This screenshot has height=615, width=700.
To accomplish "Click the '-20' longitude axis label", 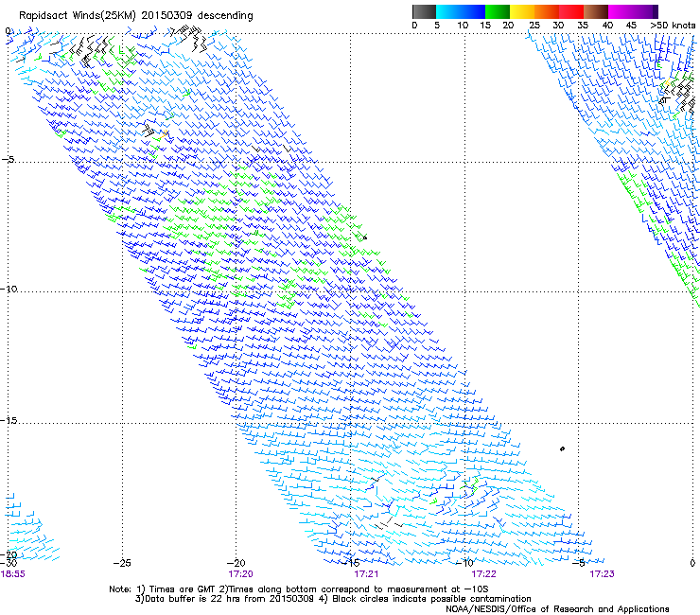I will click(236, 563).
